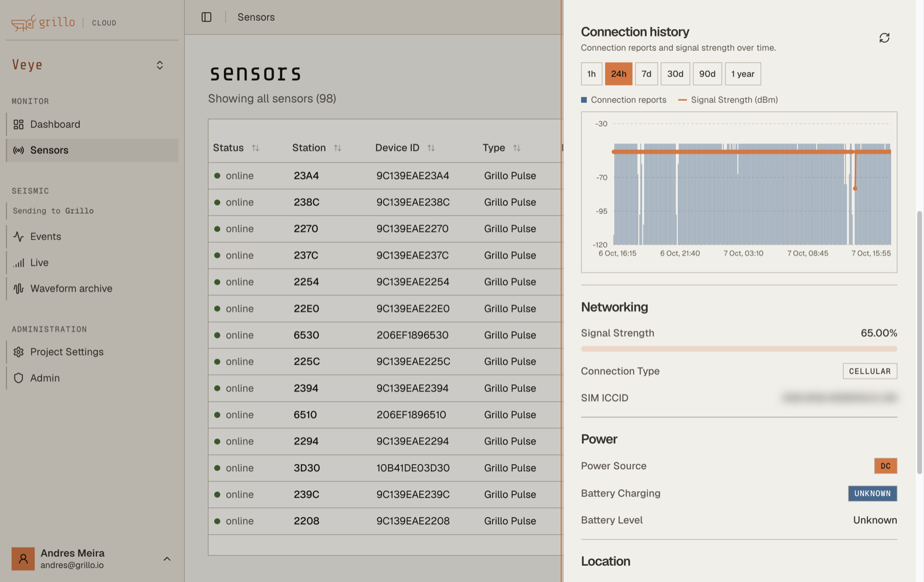The height and width of the screenshot is (582, 924).
Task: Refresh the connection history
Action: (x=884, y=38)
